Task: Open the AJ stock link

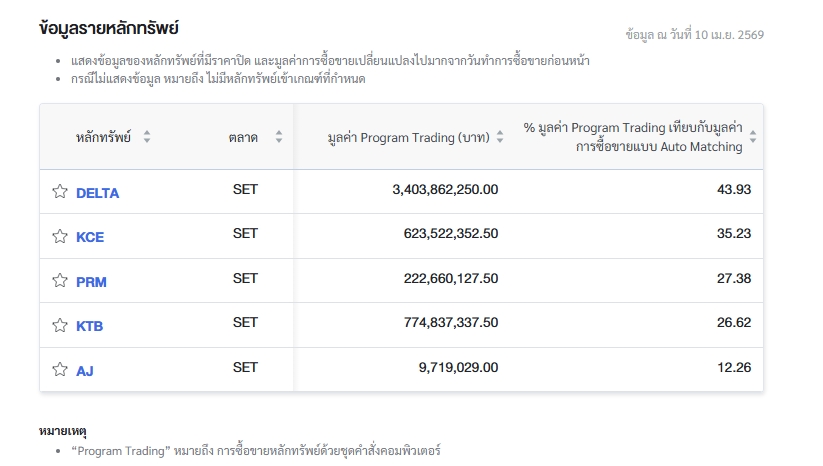Action: (85, 371)
